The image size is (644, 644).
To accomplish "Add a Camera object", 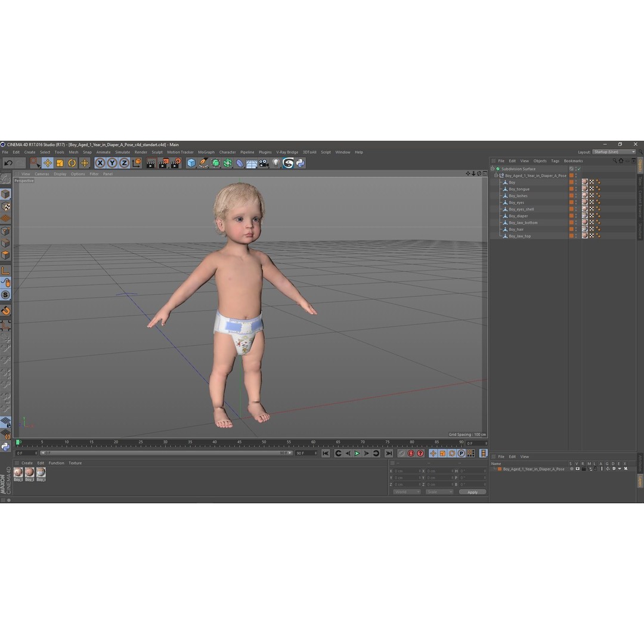I will pos(264,163).
